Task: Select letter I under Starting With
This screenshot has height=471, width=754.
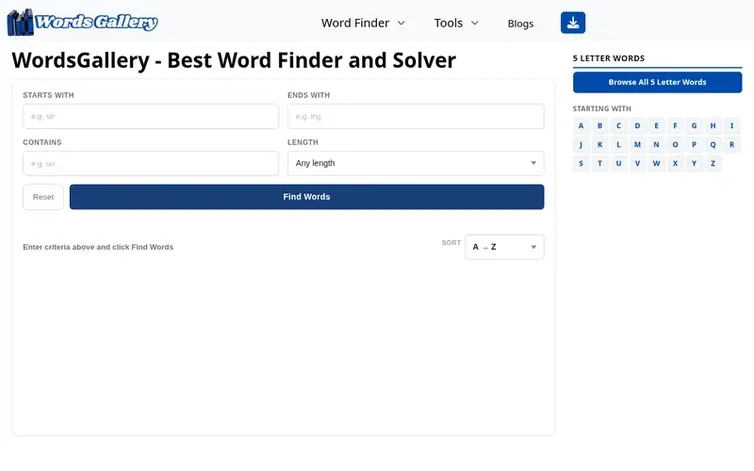Action: [x=732, y=126]
